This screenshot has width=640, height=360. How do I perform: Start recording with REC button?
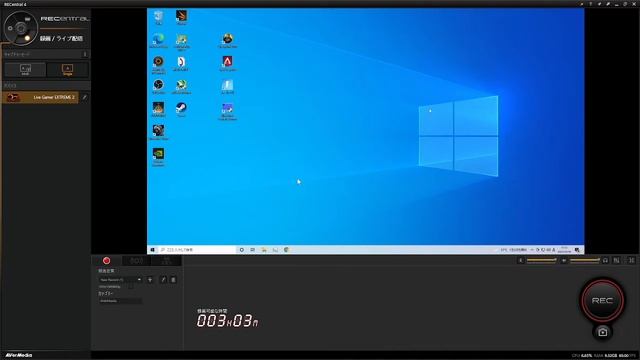click(602, 300)
